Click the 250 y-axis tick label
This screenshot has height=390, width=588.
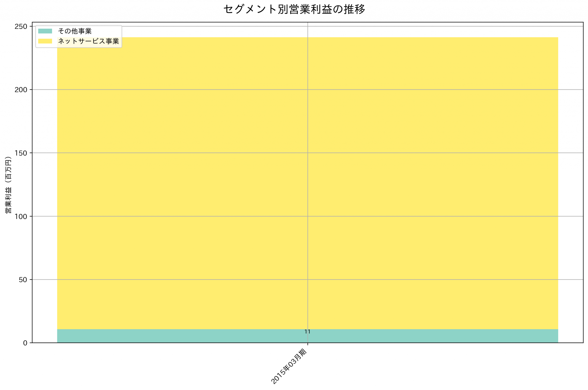[x=21, y=26]
